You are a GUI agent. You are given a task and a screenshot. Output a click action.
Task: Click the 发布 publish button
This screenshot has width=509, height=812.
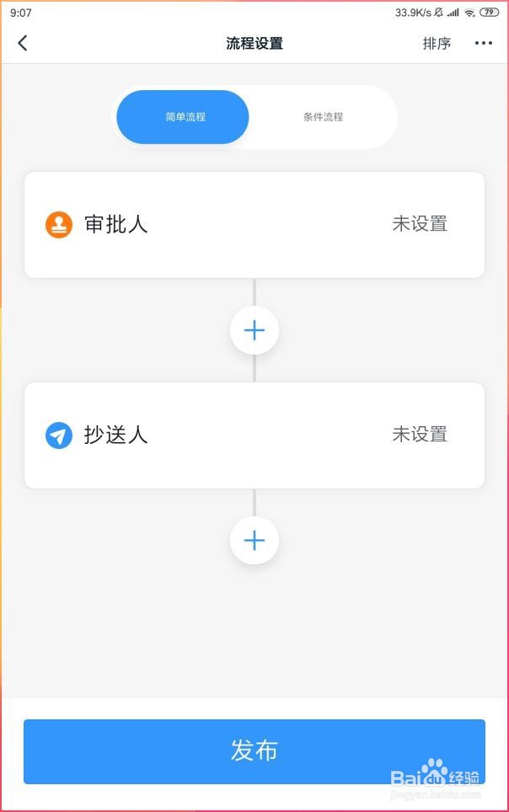click(254, 751)
